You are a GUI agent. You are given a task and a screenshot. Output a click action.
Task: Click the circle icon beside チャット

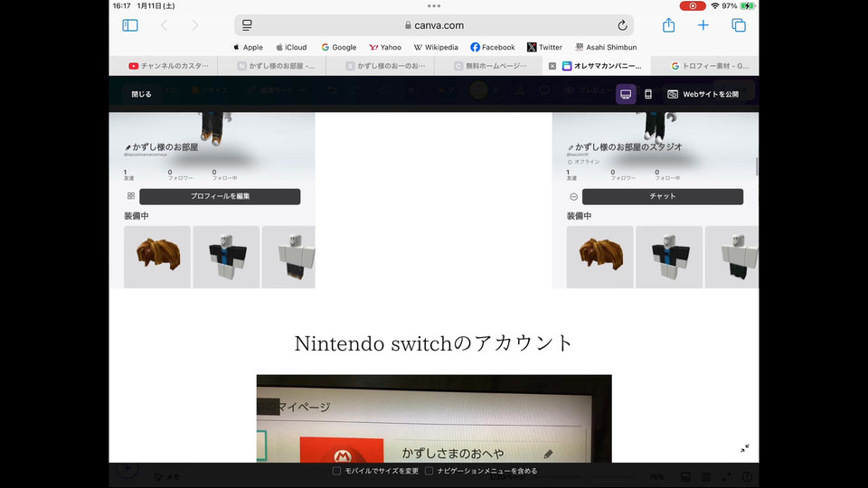(x=573, y=196)
